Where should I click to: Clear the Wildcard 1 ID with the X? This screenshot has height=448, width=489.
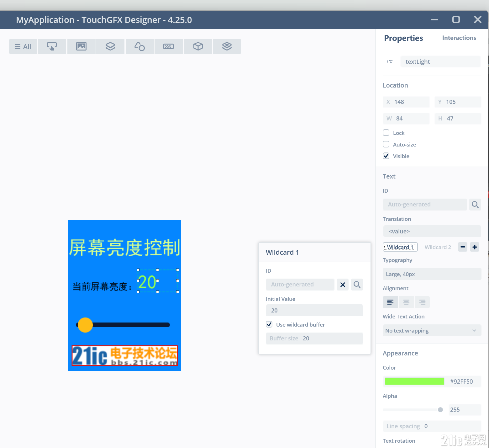343,285
